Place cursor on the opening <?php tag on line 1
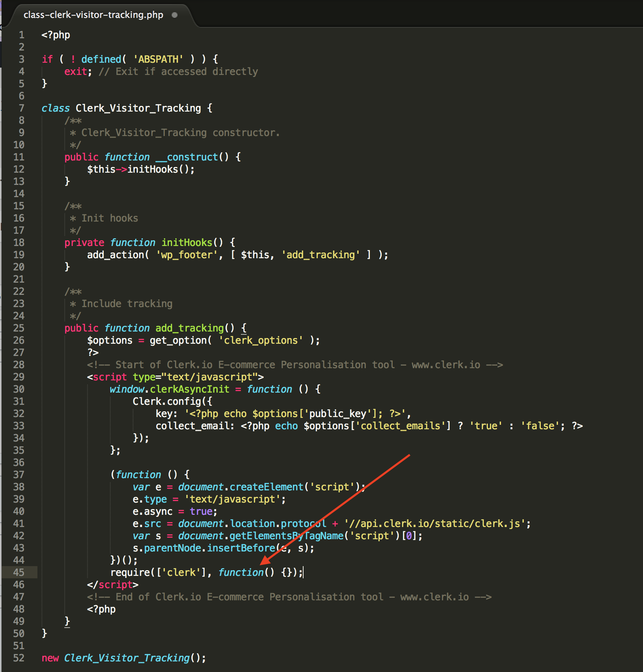The width and height of the screenshot is (643, 672). point(56,35)
